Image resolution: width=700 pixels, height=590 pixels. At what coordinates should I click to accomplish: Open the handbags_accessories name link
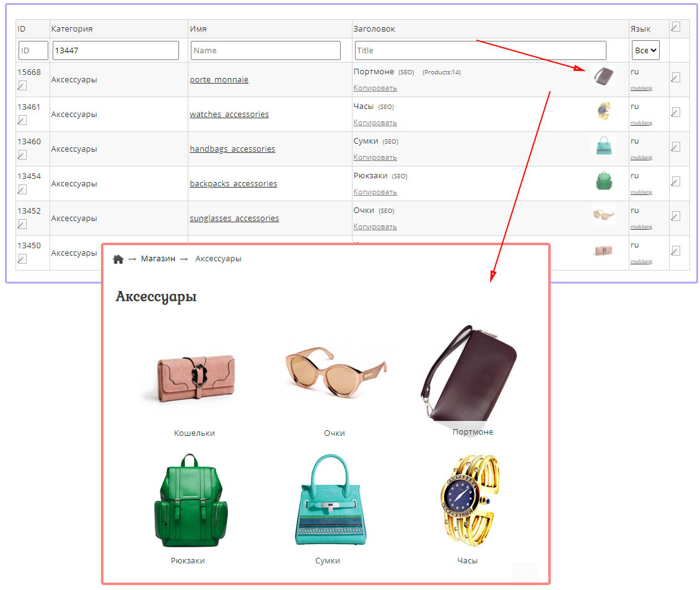(x=232, y=149)
